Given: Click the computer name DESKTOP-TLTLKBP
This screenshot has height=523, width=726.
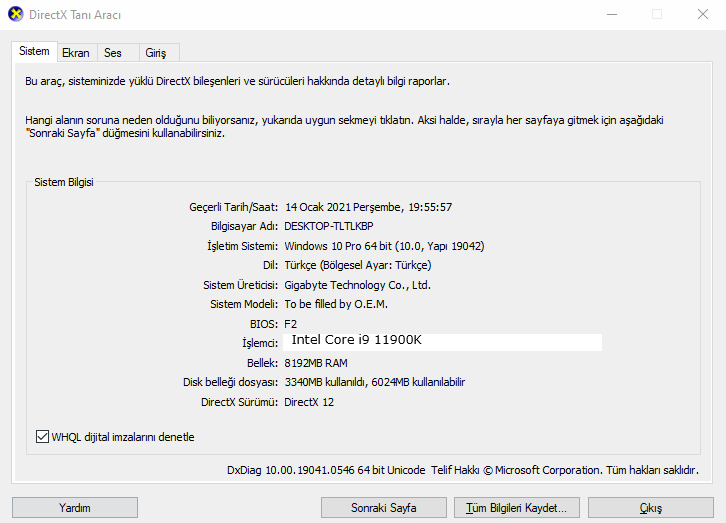Looking at the screenshot, I should click(x=329, y=226).
